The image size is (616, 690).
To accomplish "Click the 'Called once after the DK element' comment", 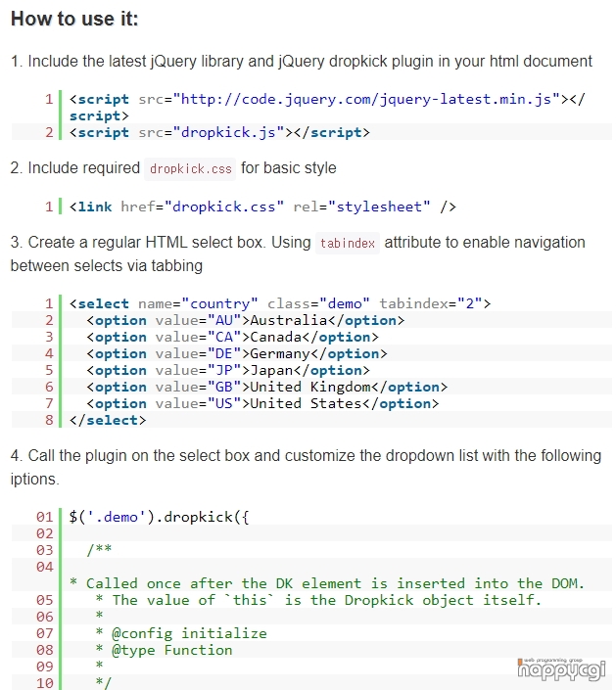I will click(327, 584).
